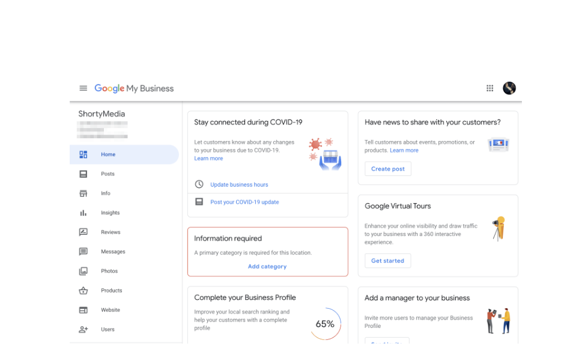Open the hamburger main menu
Image resolution: width=588 pixels, height=364 pixels.
click(x=83, y=88)
